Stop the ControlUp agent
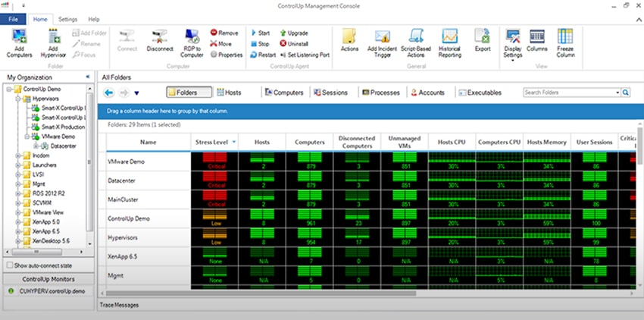This screenshot has width=644, height=320. [x=260, y=43]
